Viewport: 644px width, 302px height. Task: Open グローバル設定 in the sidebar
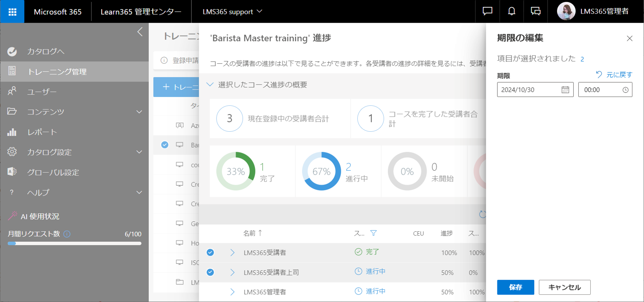pos(53,172)
